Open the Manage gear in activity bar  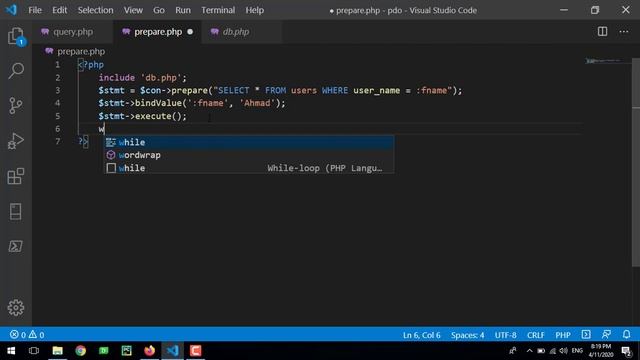16,307
